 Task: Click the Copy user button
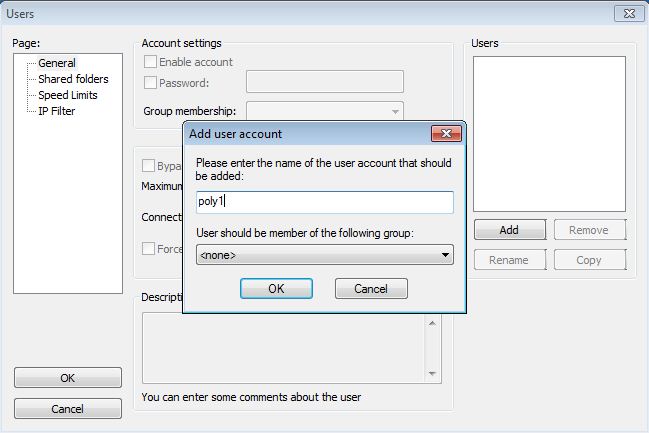589,260
